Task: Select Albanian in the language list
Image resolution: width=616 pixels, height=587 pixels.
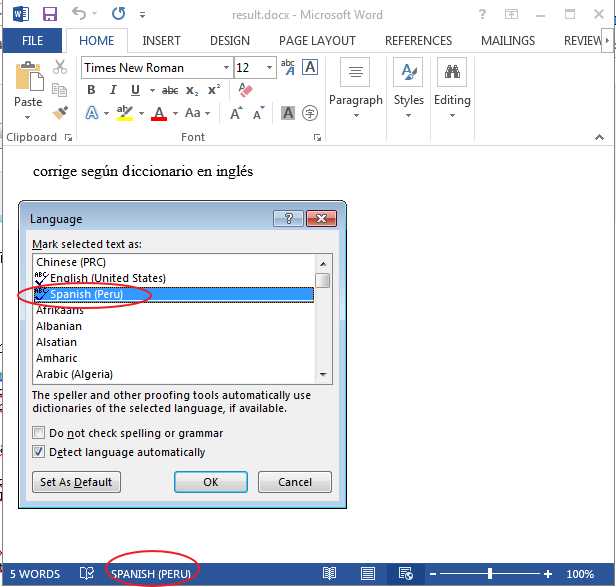Action: point(174,326)
